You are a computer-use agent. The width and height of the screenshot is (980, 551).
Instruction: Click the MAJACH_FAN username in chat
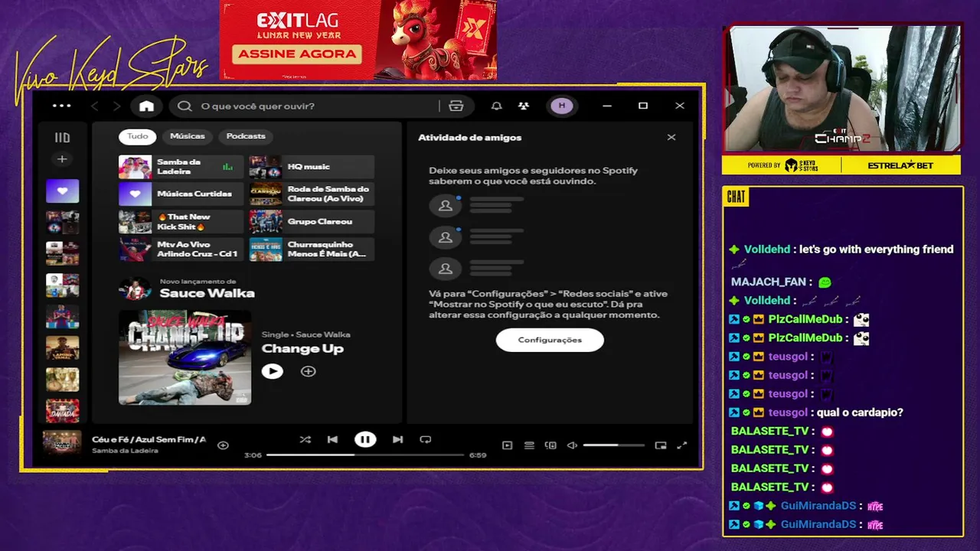click(768, 282)
